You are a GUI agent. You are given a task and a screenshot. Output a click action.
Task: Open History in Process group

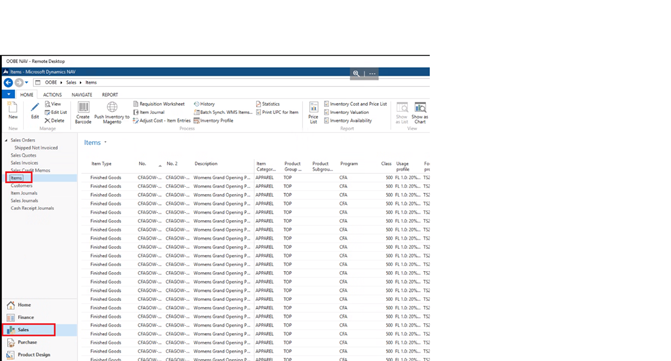[204, 104]
